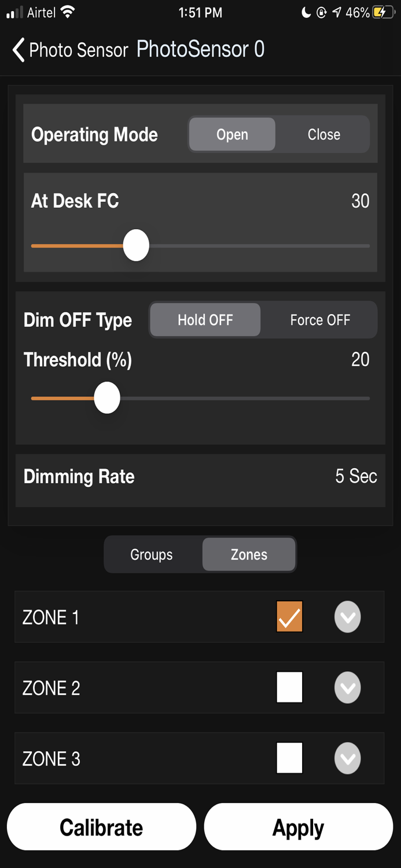The width and height of the screenshot is (401, 868).
Task: Check the ZONE 3 checkbox
Action: pos(289,758)
